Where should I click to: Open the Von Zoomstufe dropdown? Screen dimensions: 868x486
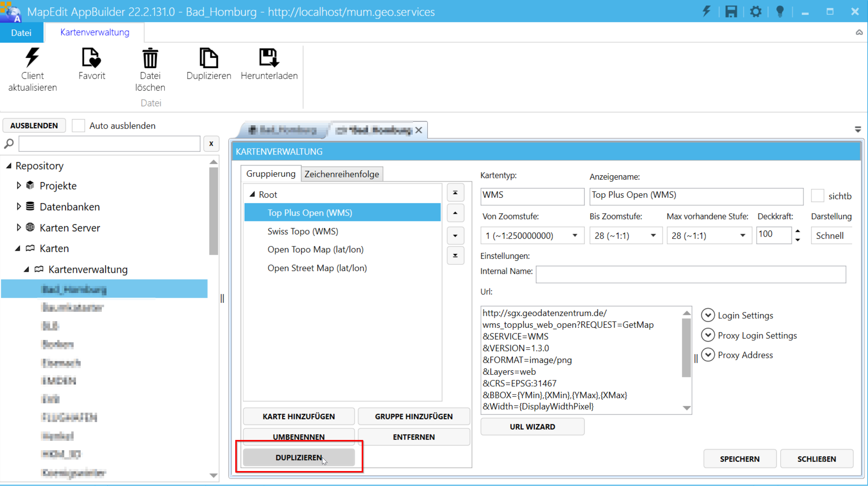[575, 236]
